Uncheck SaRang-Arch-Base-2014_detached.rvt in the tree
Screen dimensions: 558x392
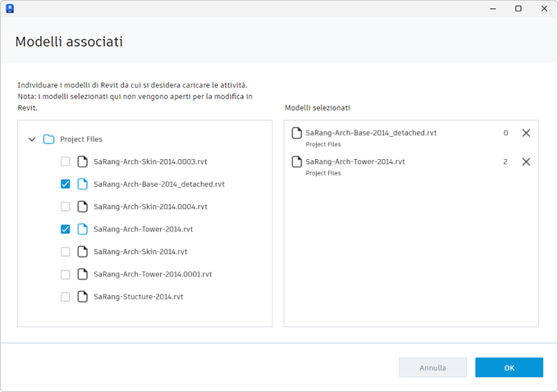tap(66, 185)
